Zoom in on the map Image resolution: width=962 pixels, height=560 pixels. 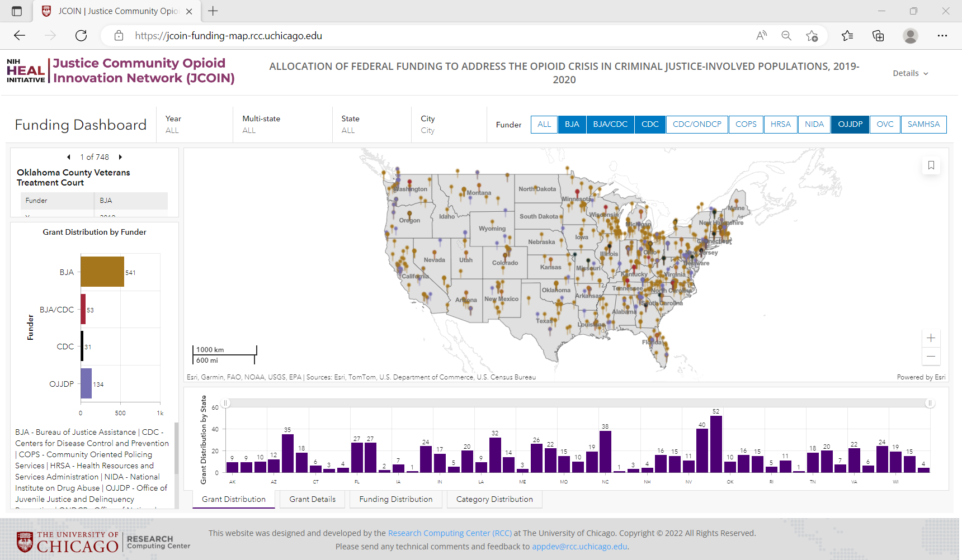[931, 338]
